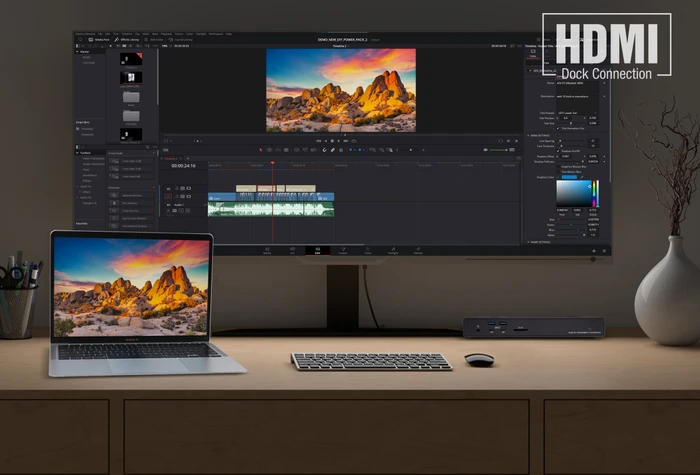Click keyframe diamond beside Name field
This screenshot has height=475, width=700.
[604, 83]
